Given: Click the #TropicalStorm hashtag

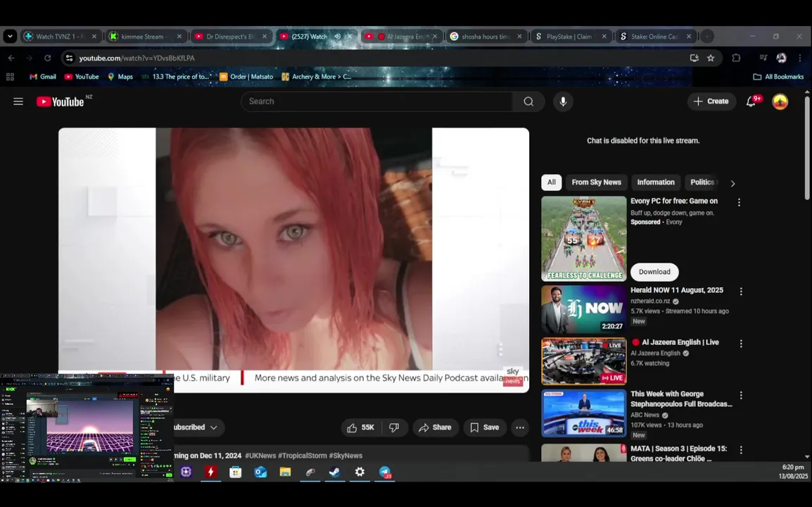Looking at the screenshot, I should [303, 456].
